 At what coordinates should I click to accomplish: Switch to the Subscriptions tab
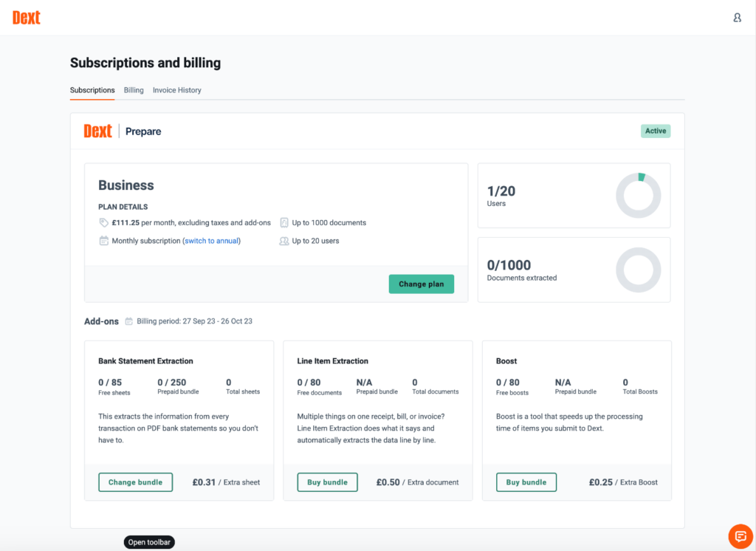[x=92, y=90]
